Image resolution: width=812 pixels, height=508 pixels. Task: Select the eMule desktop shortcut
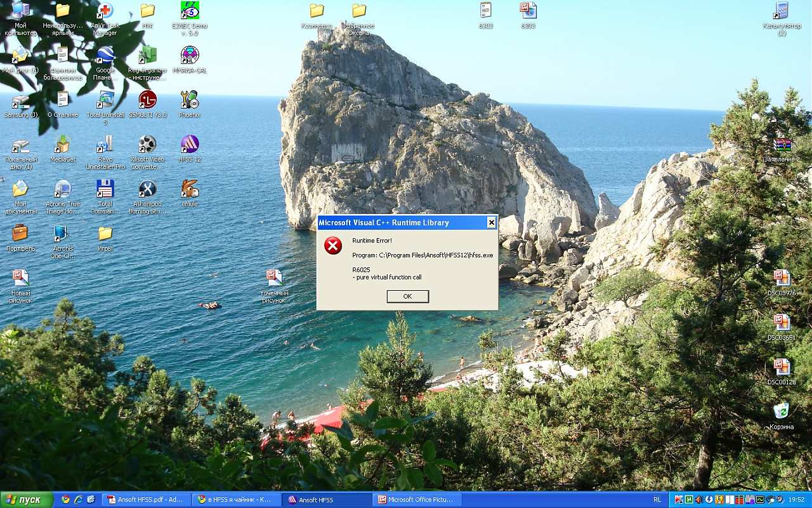click(189, 193)
